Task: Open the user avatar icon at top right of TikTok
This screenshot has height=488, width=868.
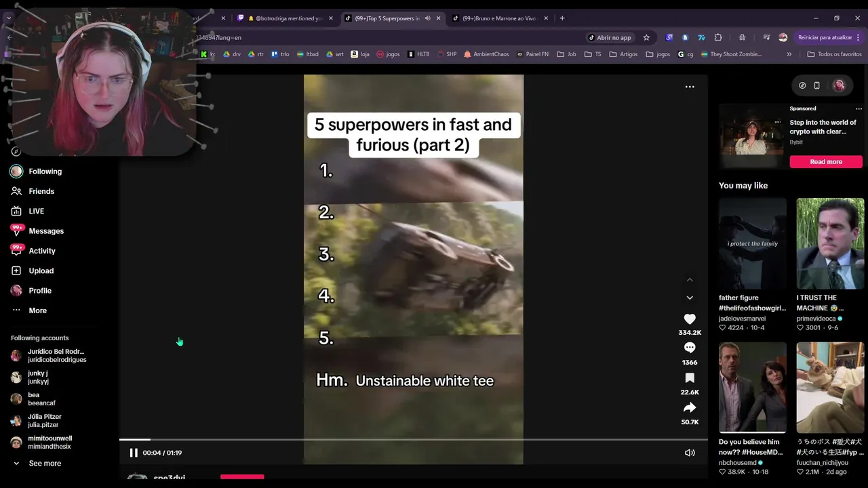Action: coord(839,85)
